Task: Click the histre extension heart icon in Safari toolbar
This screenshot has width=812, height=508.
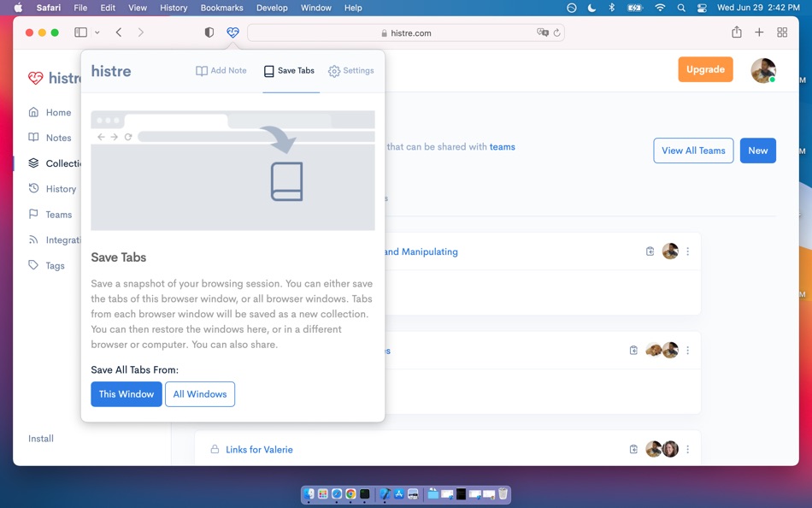Action: tap(232, 32)
